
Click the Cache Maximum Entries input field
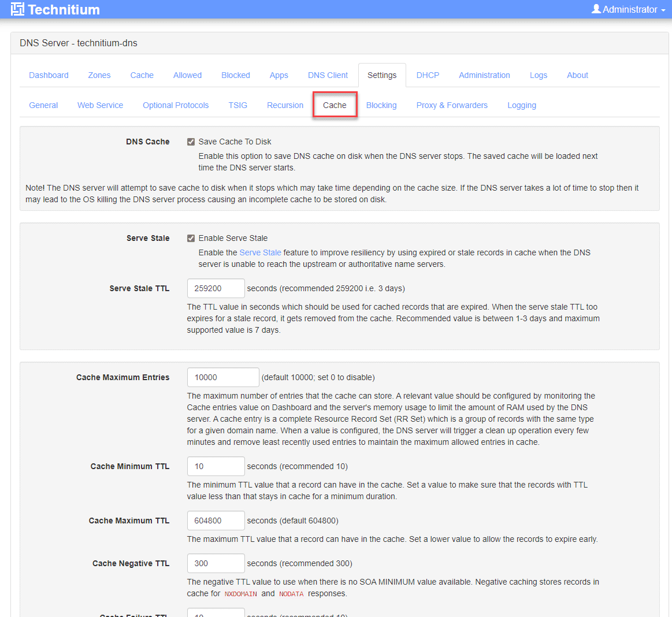(x=223, y=377)
